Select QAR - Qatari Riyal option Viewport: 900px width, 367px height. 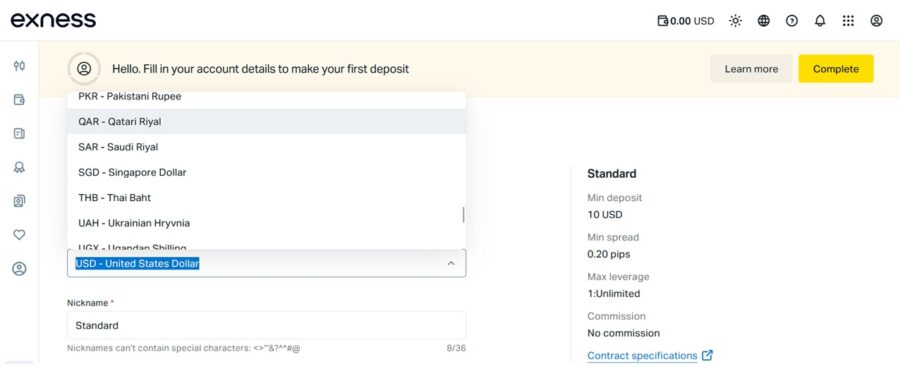pos(266,122)
